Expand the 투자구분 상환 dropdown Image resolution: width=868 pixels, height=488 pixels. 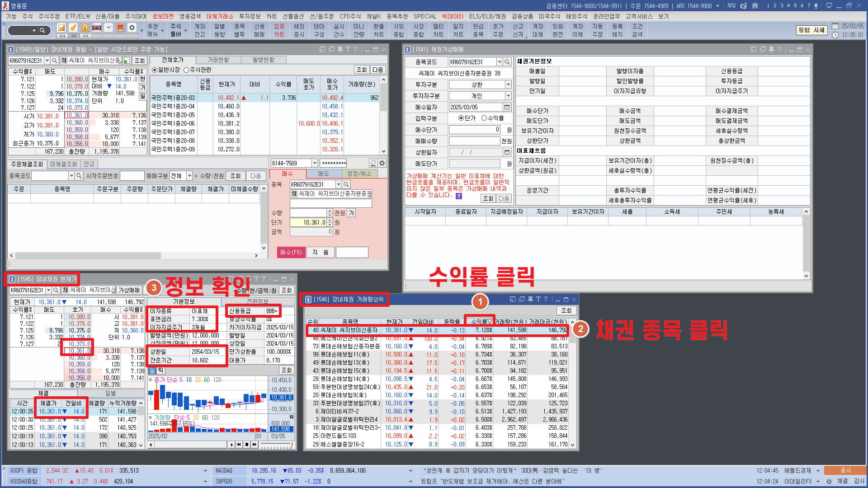pos(508,84)
